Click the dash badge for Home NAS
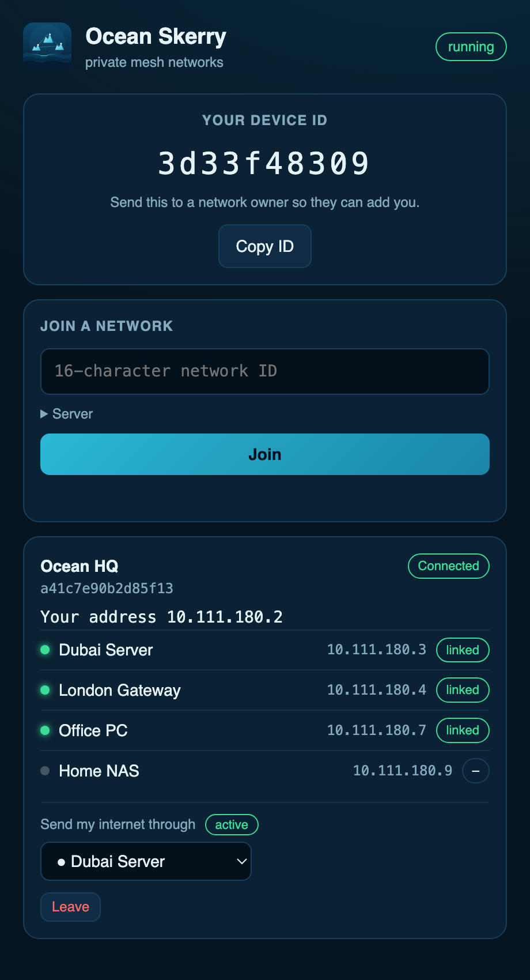 (x=476, y=771)
